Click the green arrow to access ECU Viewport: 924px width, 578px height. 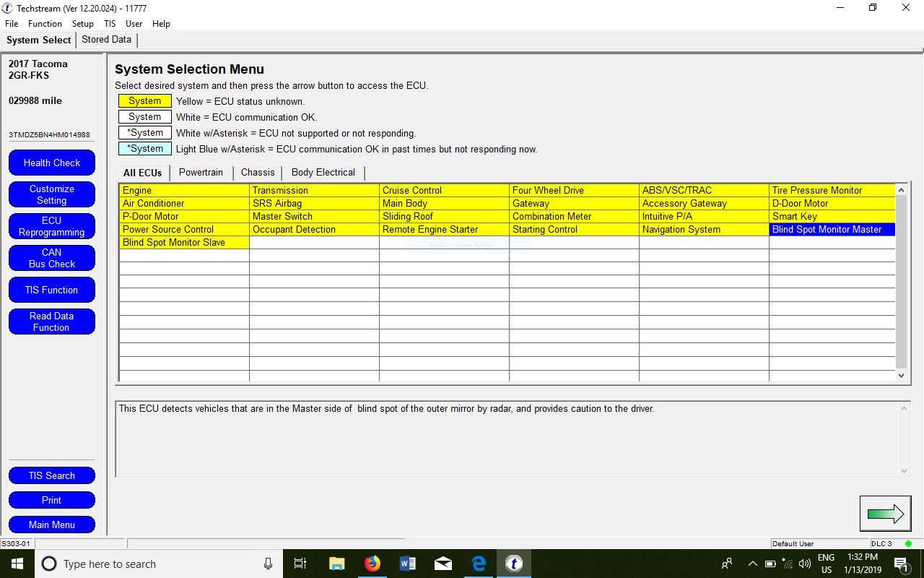point(885,514)
